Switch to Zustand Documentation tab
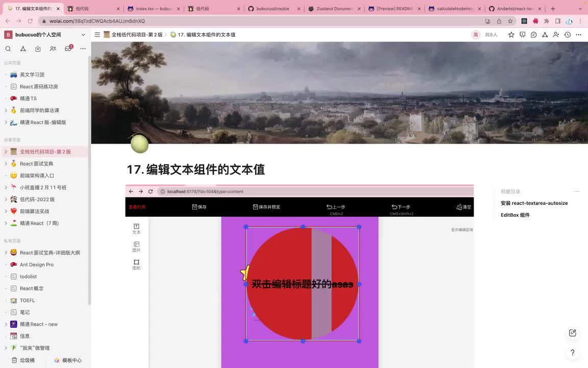This screenshot has height=368, width=588. pyautogui.click(x=334, y=9)
